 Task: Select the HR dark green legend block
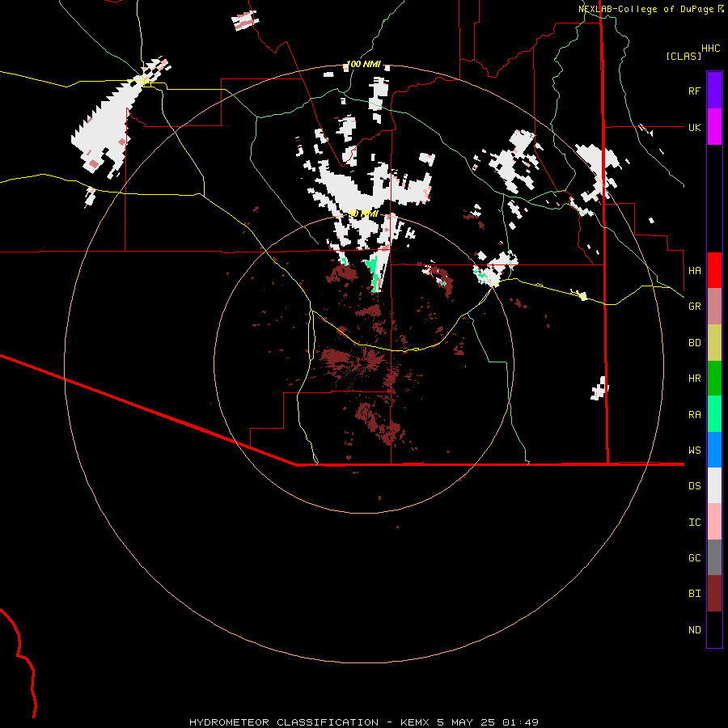click(714, 379)
